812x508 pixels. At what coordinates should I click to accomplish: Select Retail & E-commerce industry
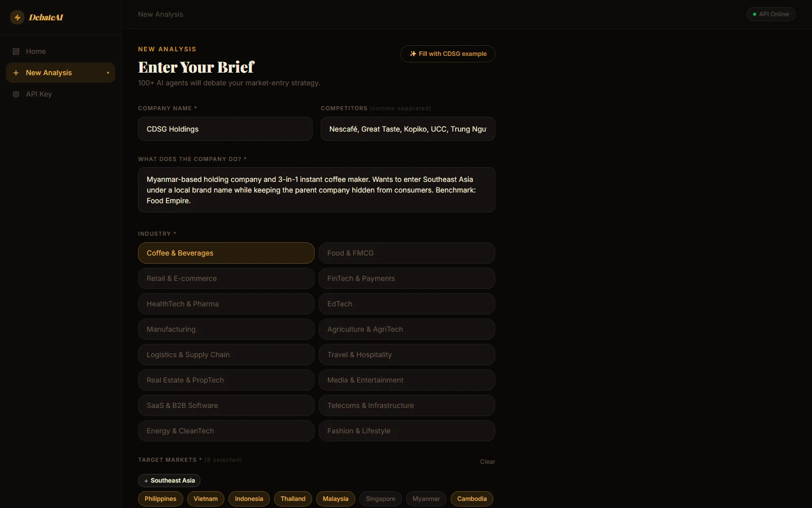tap(226, 278)
